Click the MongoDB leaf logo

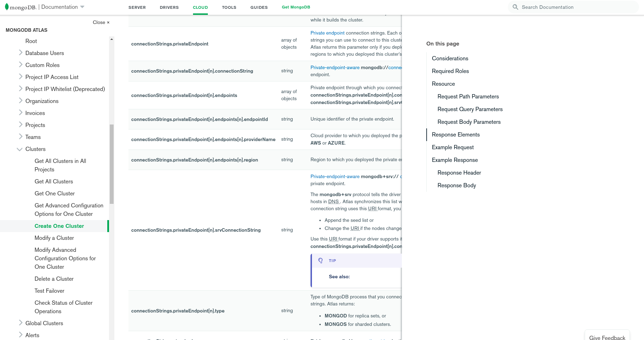[7, 7]
